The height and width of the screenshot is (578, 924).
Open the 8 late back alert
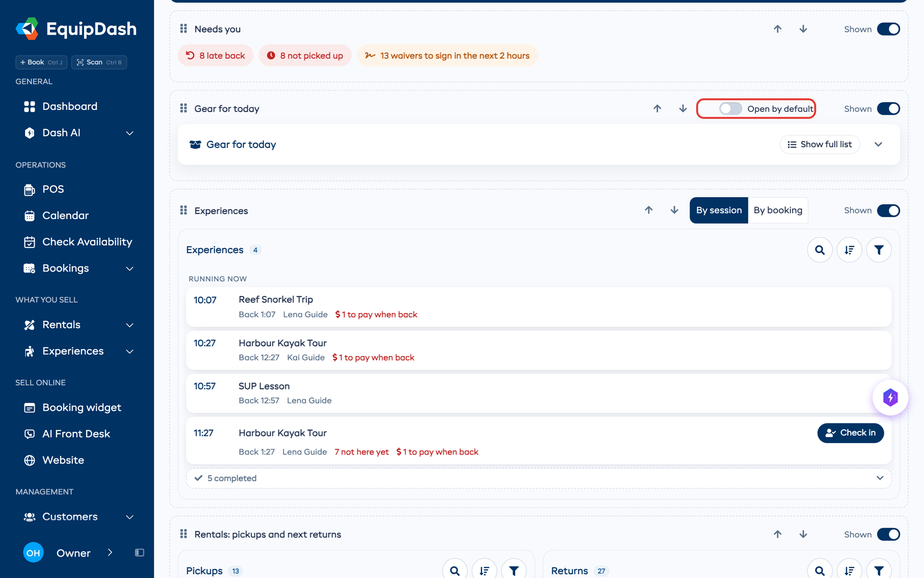(215, 55)
